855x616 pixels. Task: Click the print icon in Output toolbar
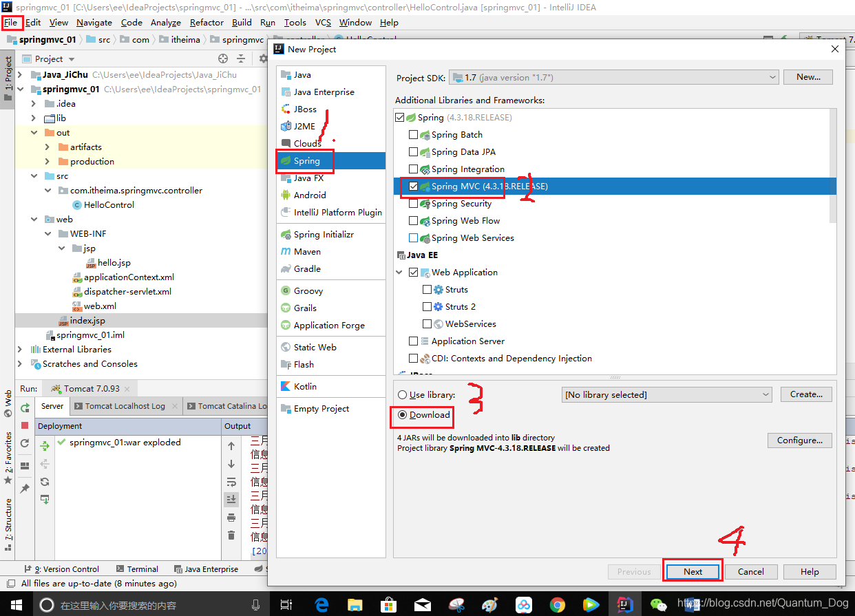pos(231,518)
